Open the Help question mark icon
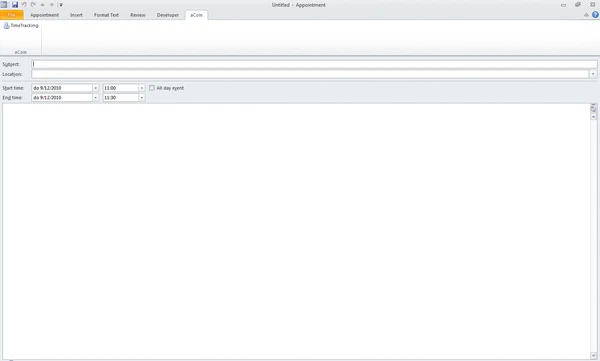Image resolution: width=600 pixels, height=361 pixels. point(595,15)
